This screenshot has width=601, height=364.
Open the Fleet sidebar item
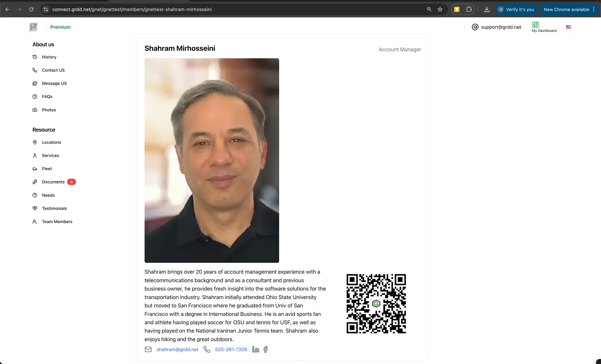47,169
